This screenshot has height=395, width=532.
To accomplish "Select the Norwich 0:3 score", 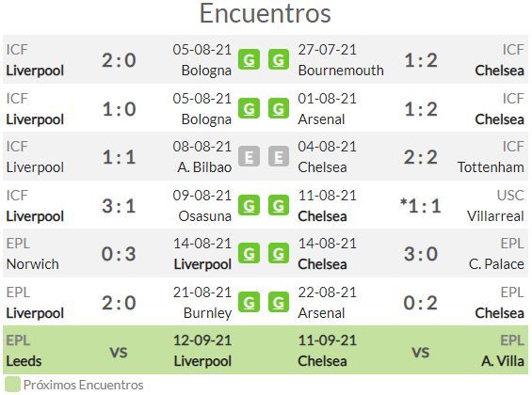I will coord(119,254).
